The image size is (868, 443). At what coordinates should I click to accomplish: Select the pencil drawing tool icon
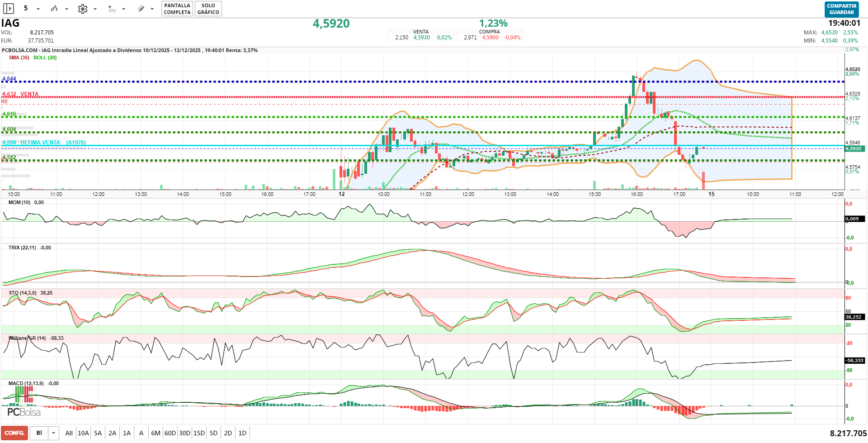(x=141, y=9)
